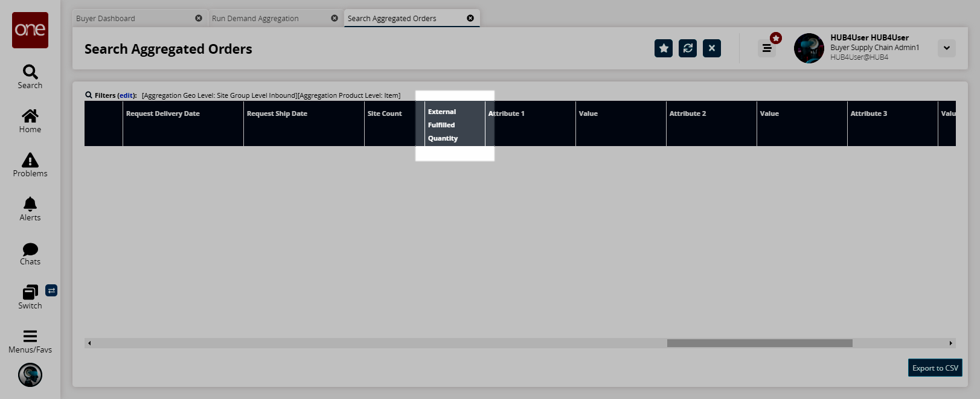The width and height of the screenshot is (980, 399).
Task: Click Value header next to Attribute 2
Action: [x=802, y=123]
